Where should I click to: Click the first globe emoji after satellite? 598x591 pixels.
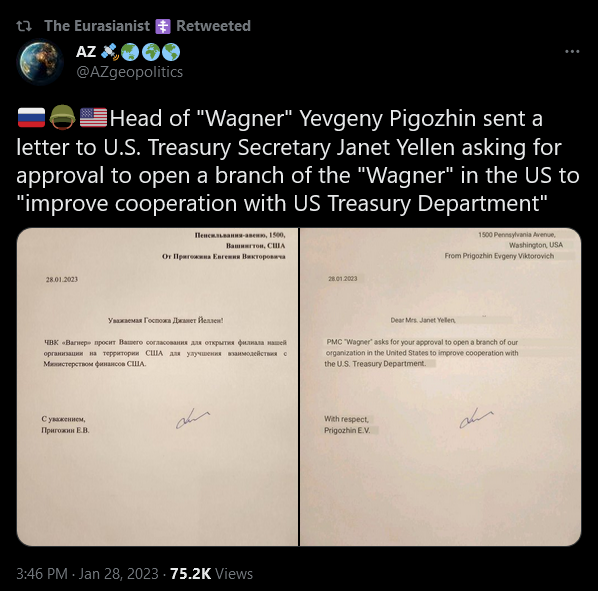click(130, 52)
